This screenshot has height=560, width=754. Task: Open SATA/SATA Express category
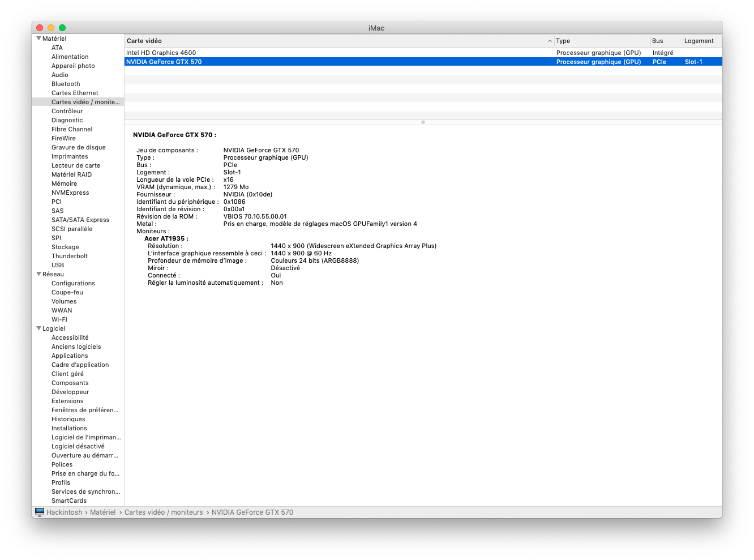click(x=80, y=220)
